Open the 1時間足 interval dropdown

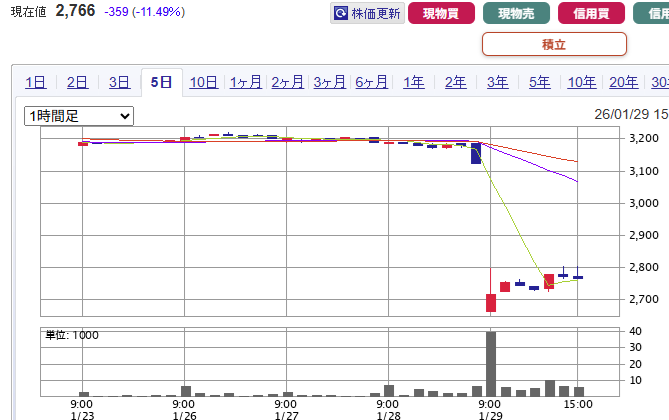tap(79, 116)
